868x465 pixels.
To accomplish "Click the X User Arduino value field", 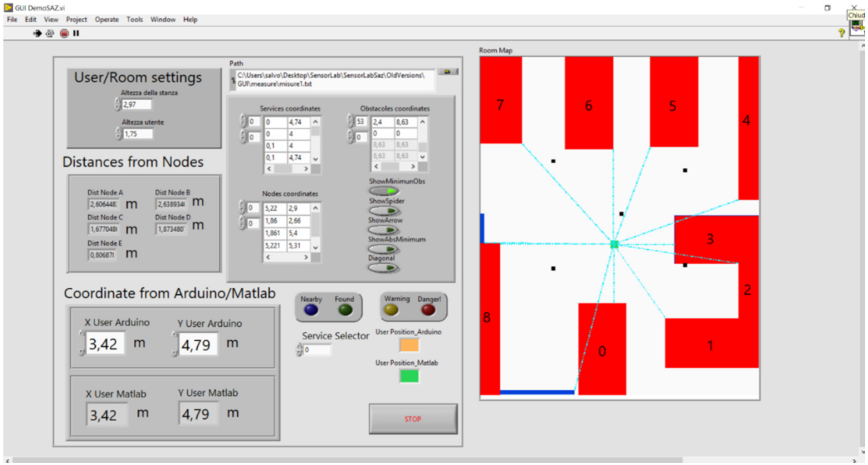I will pyautogui.click(x=105, y=344).
